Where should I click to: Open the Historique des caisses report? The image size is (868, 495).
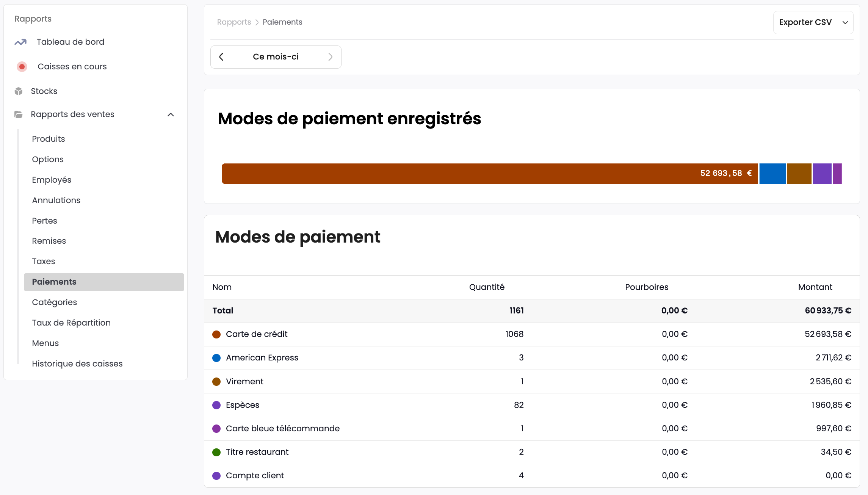pos(77,363)
